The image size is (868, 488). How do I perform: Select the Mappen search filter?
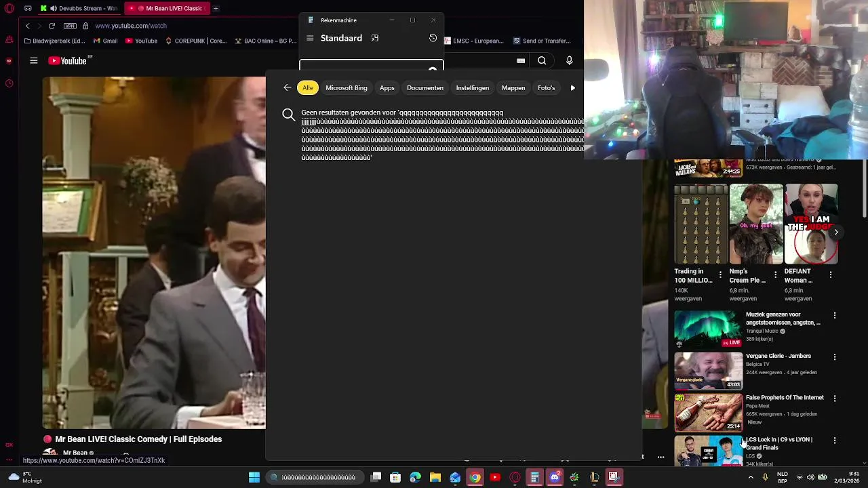tap(513, 87)
